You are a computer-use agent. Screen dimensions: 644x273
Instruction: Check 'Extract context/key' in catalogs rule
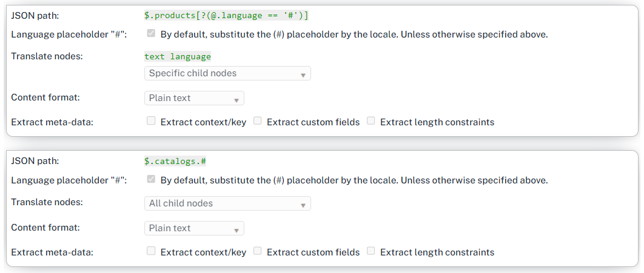(152, 251)
